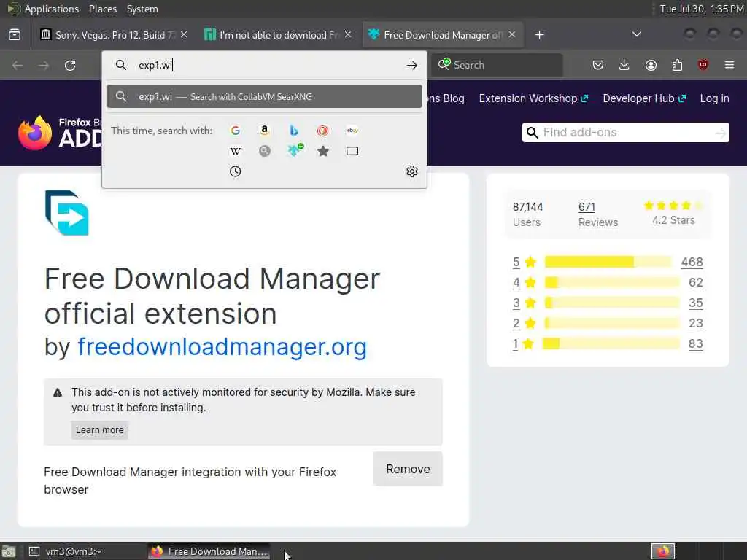Open the Pocket save button
The image size is (747, 560).
[x=598, y=65]
